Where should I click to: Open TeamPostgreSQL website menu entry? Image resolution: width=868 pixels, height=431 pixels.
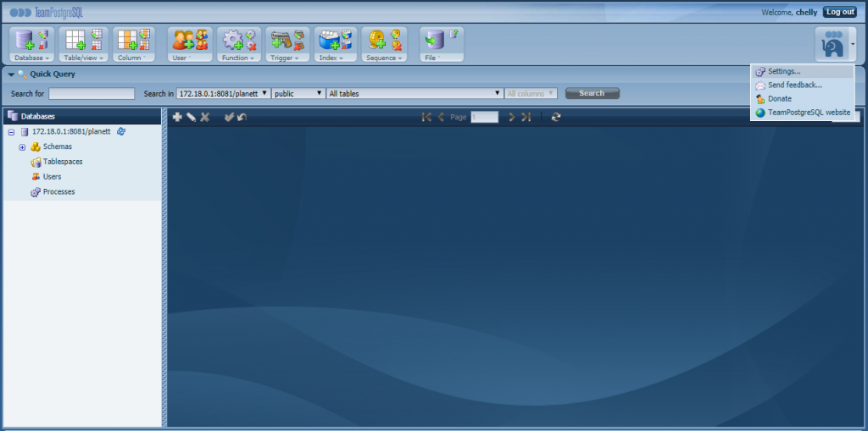(803, 113)
